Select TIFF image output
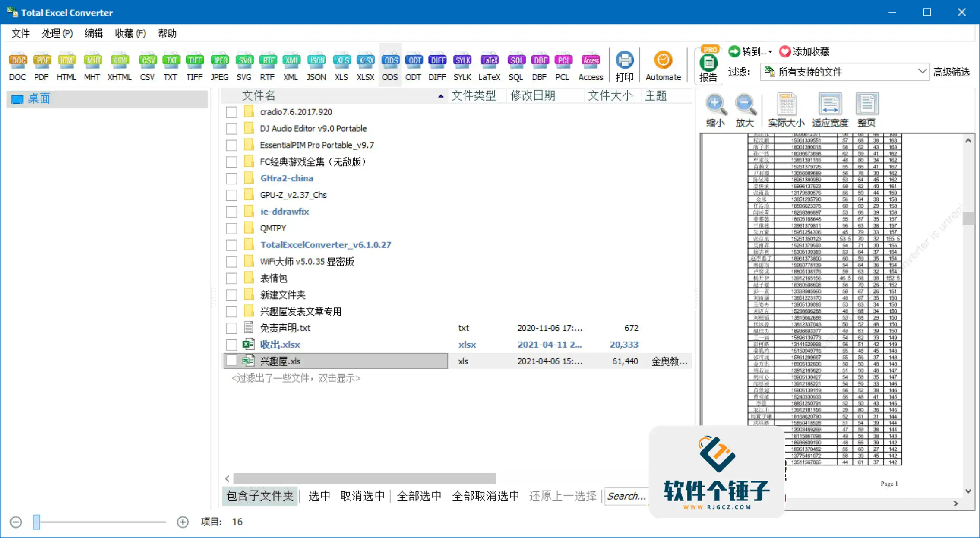This screenshot has width=980, height=538. click(x=194, y=66)
